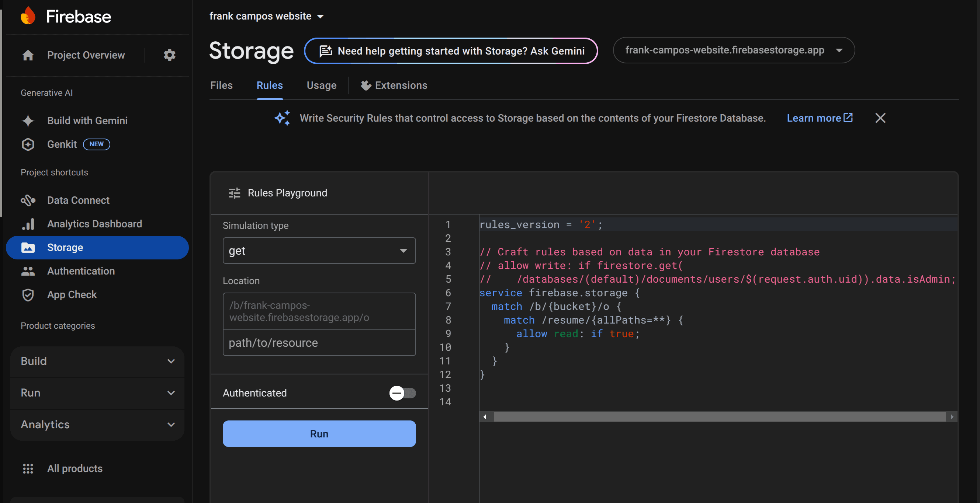This screenshot has height=503, width=980.
Task: Click 'match /resume/{allPaths=**}' code line
Action: pos(593,320)
